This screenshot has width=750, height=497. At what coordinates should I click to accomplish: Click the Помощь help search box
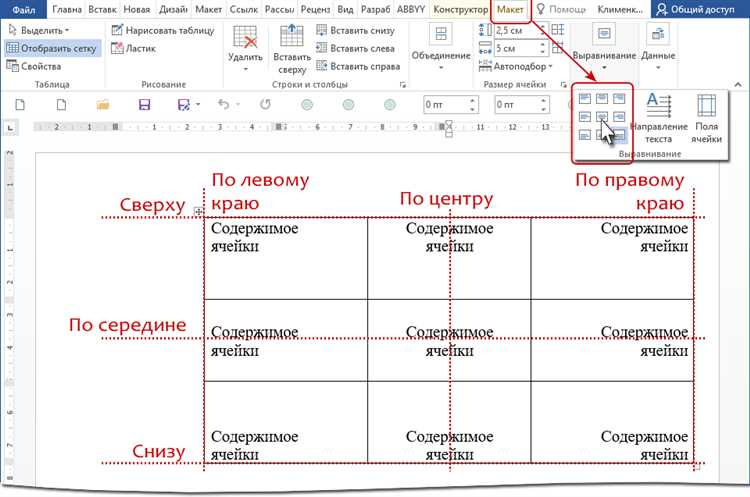pyautogui.click(x=562, y=9)
